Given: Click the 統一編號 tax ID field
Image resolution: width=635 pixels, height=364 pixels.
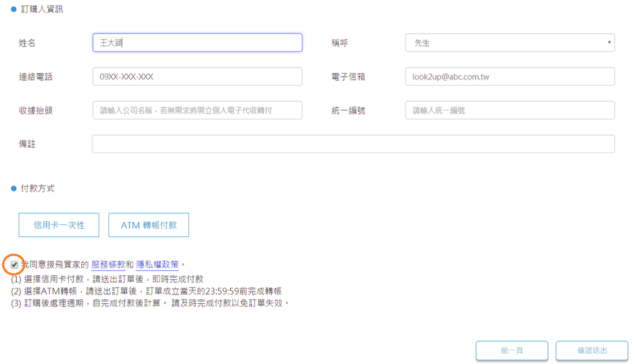Looking at the screenshot, I should point(510,110).
